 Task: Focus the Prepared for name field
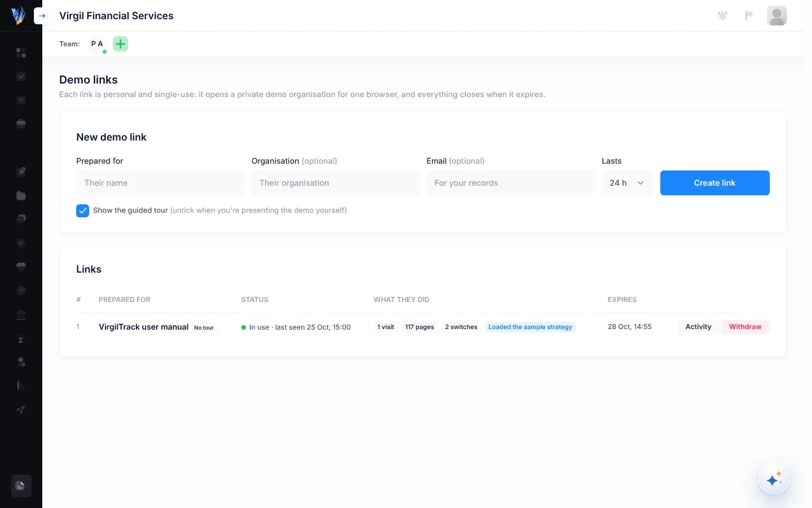click(x=160, y=183)
